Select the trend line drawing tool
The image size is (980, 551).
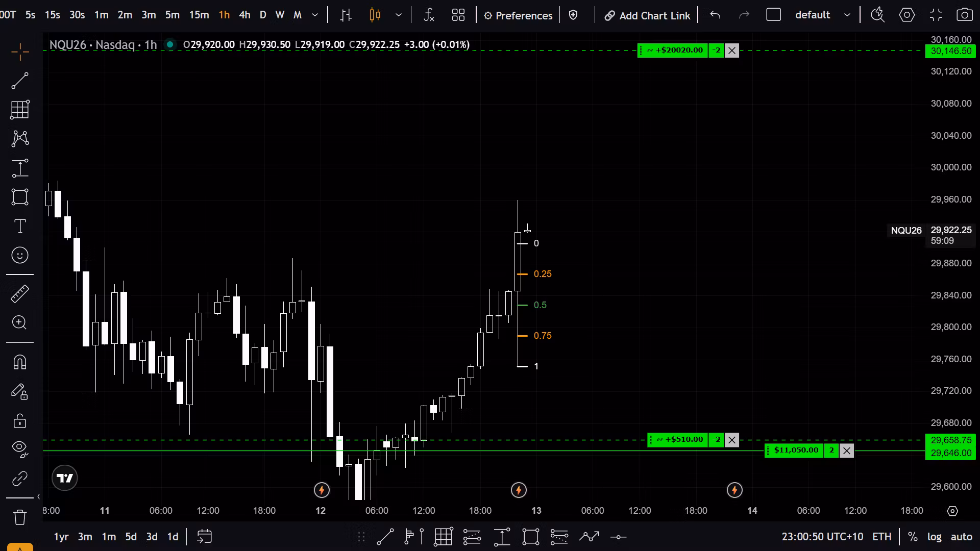click(20, 81)
